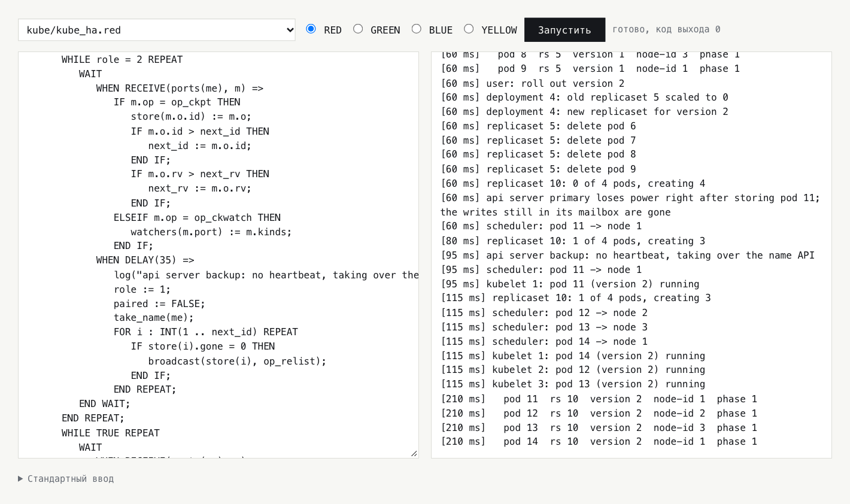
Task: Click output 'scheduler: pod 13 -> node 3'
Action: (544, 327)
